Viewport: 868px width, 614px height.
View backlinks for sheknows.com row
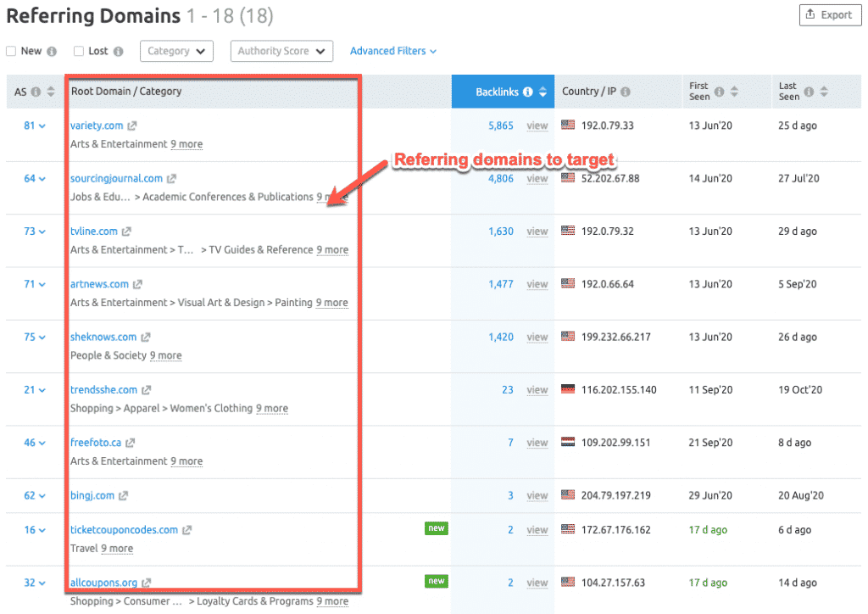click(x=537, y=338)
